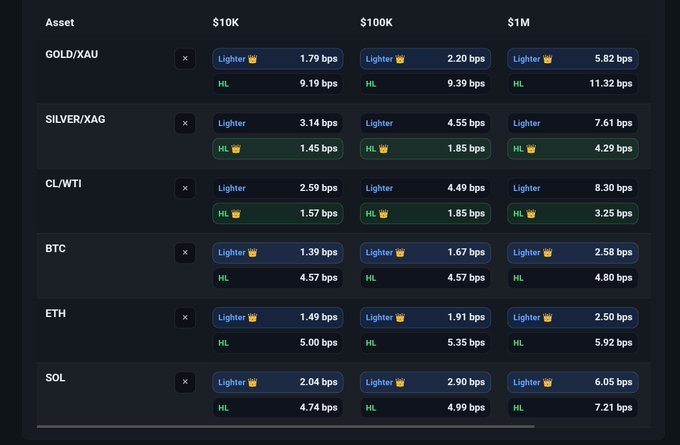The height and width of the screenshot is (445, 680).
Task: Click HL 4.57 bps BTC $100K cell
Action: 425,278
